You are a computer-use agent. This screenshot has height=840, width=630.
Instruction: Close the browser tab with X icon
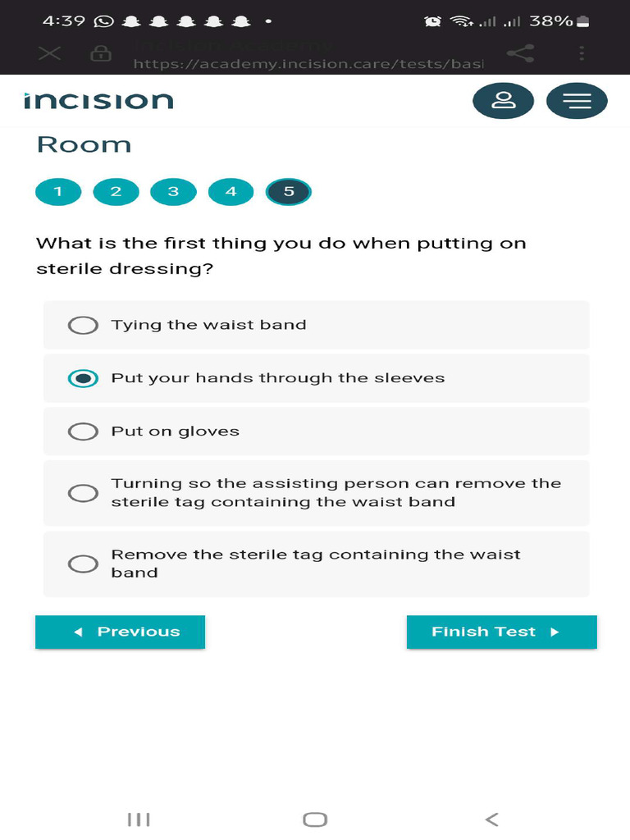50,53
